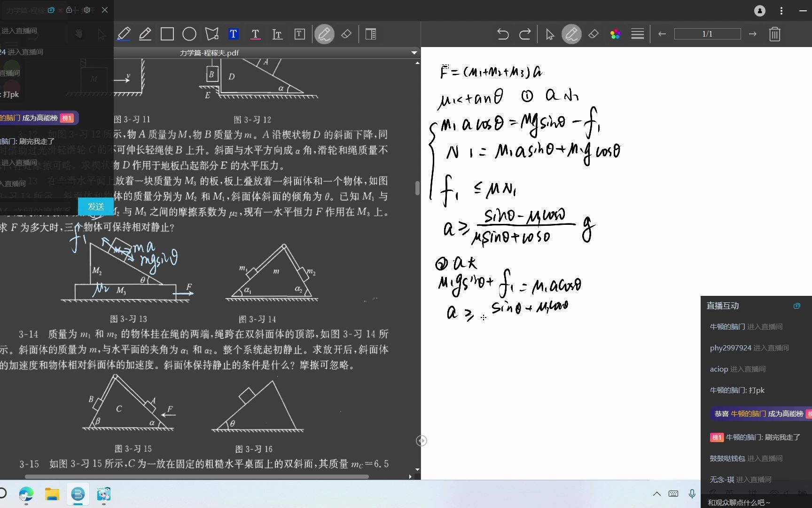Toggle the PDF freehand ink tool

324,34
